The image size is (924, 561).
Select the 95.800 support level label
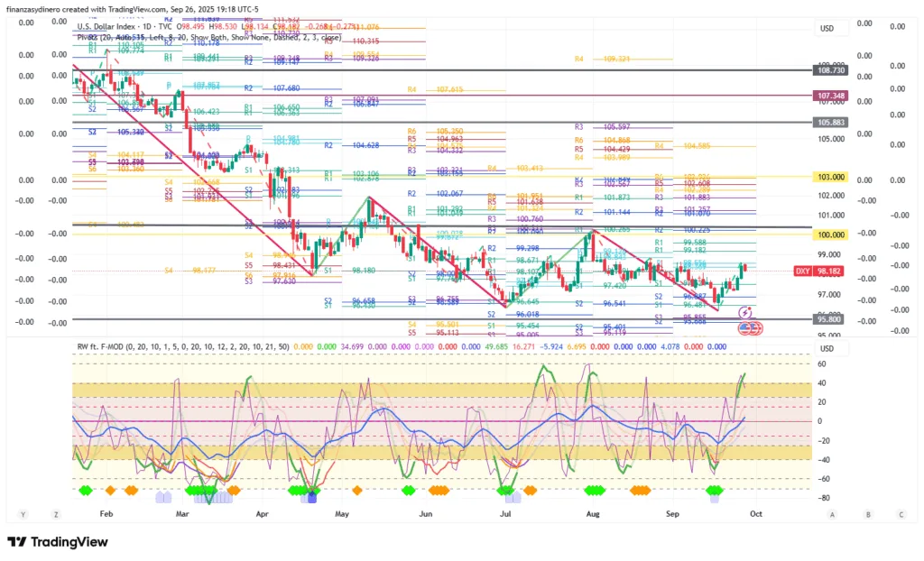tap(830, 318)
